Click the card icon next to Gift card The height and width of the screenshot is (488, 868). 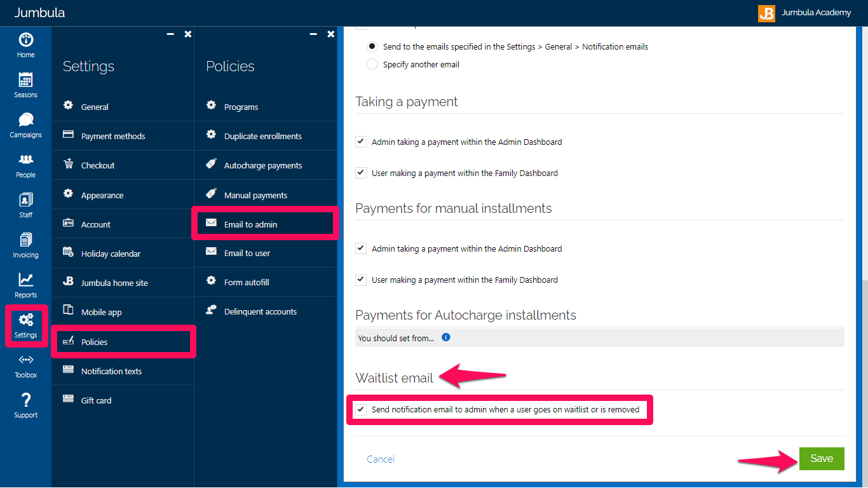click(68, 400)
